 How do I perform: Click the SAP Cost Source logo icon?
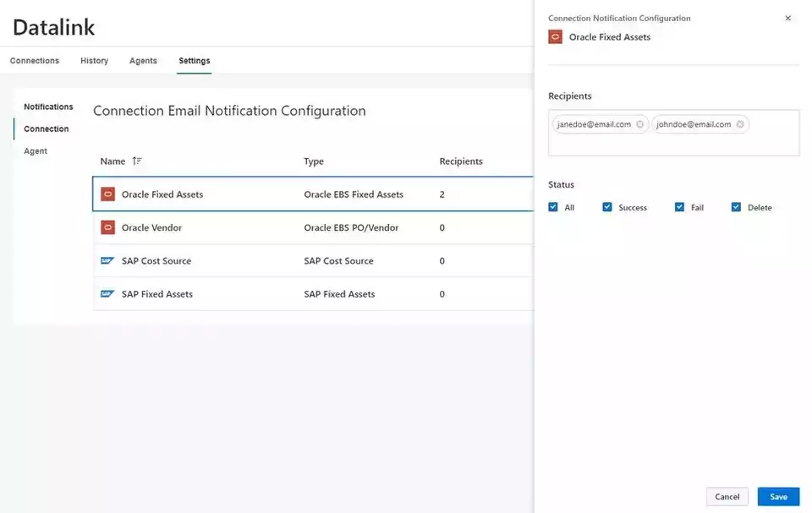pos(107,260)
